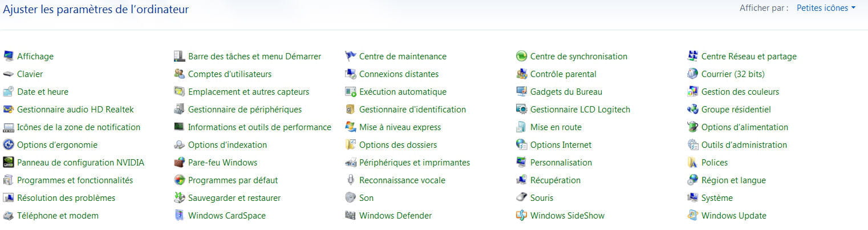This screenshot has width=868, height=230.
Task: Click the Gestionnaire audio HD Realtek icon
Action: pyautogui.click(x=9, y=110)
